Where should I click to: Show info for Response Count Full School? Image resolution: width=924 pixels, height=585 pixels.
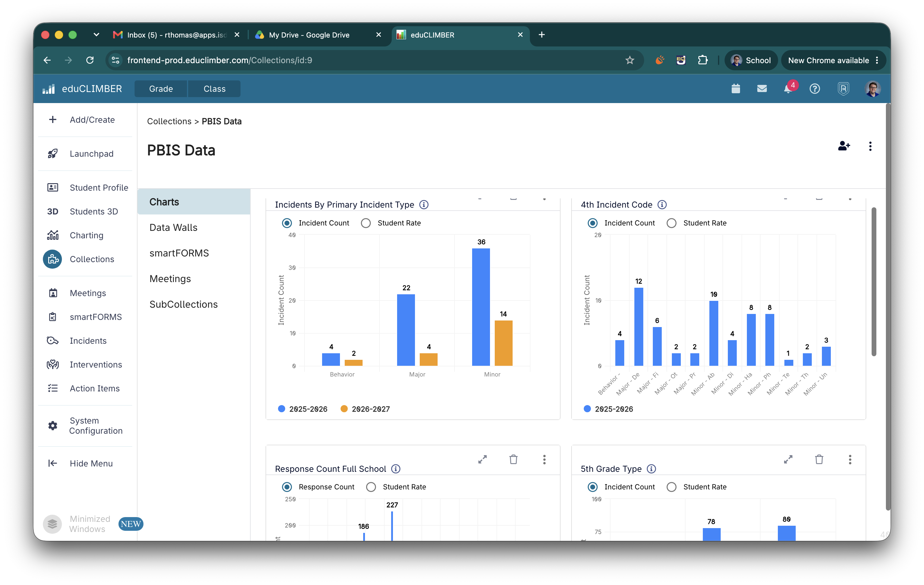[396, 469]
